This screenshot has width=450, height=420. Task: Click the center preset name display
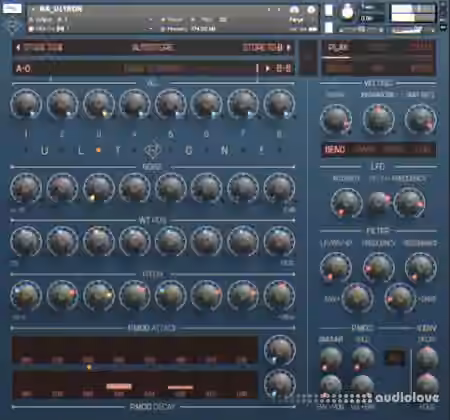point(153,48)
